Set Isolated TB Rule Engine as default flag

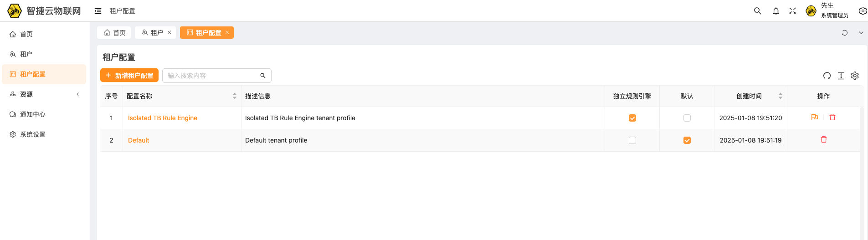click(x=815, y=117)
